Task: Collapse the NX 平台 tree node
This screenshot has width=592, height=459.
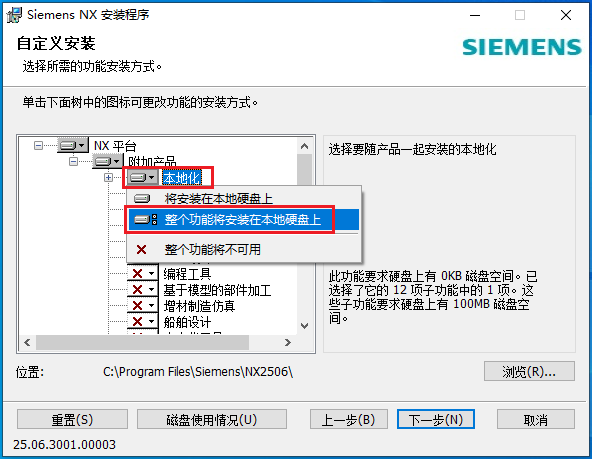Action: coord(38,145)
